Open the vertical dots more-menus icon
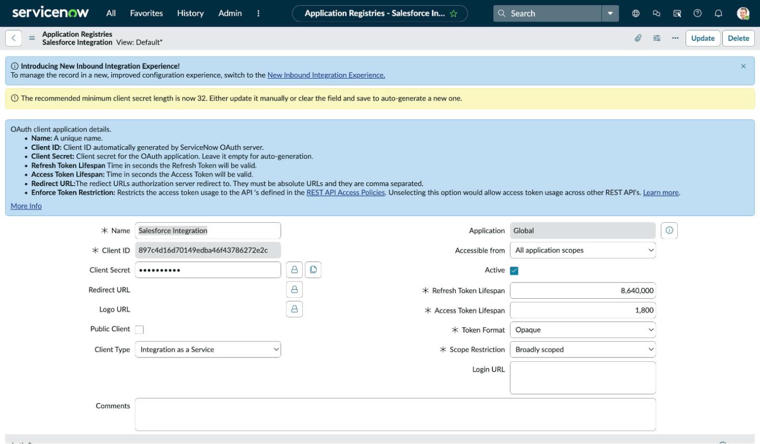 coord(258,13)
